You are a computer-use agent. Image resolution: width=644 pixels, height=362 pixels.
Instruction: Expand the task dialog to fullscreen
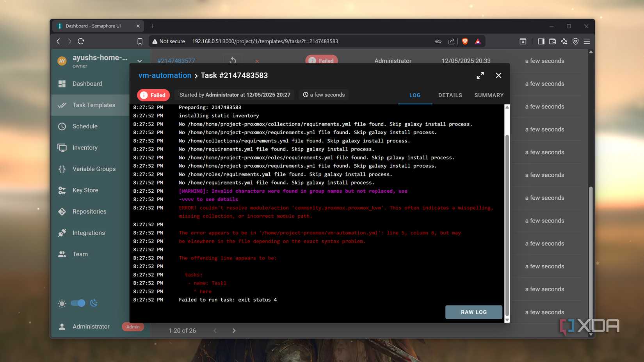(480, 75)
